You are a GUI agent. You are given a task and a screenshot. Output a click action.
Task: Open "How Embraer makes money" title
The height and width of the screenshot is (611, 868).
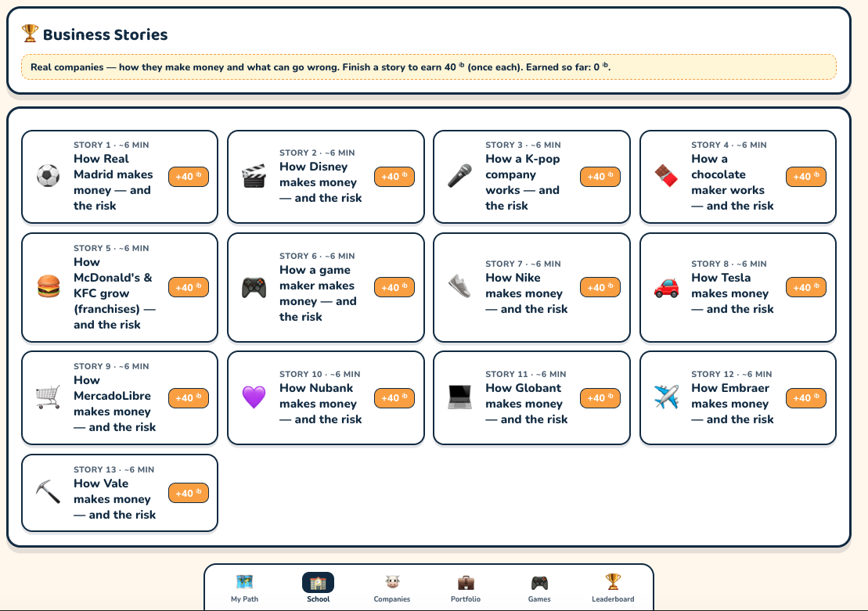pos(733,404)
